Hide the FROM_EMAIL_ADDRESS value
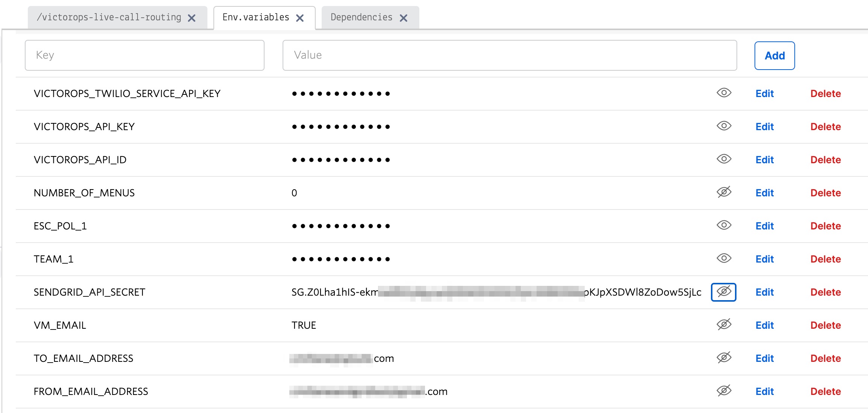The height and width of the screenshot is (413, 868). [x=723, y=391]
